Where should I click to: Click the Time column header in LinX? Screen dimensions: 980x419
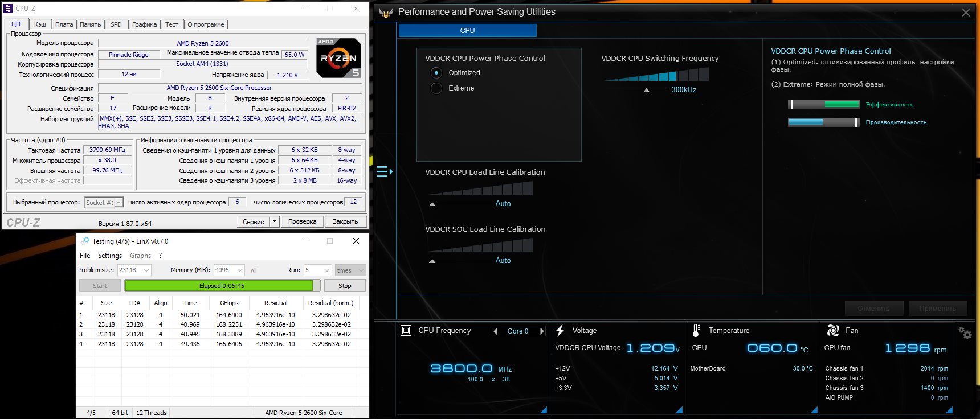tap(190, 303)
